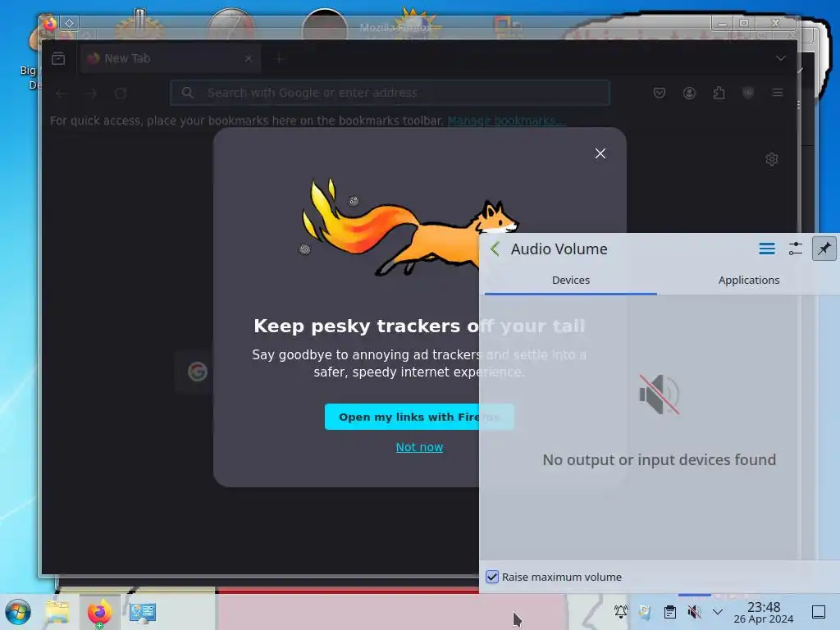This screenshot has height=630, width=840.
Task: Open system settings taskbar icon
Action: (143, 612)
